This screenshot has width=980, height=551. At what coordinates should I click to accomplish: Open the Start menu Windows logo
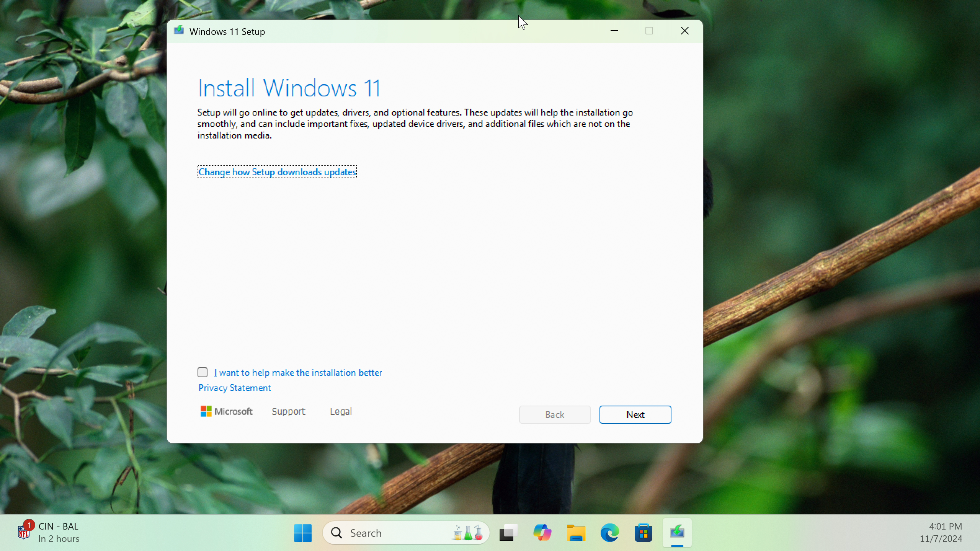coord(303,533)
